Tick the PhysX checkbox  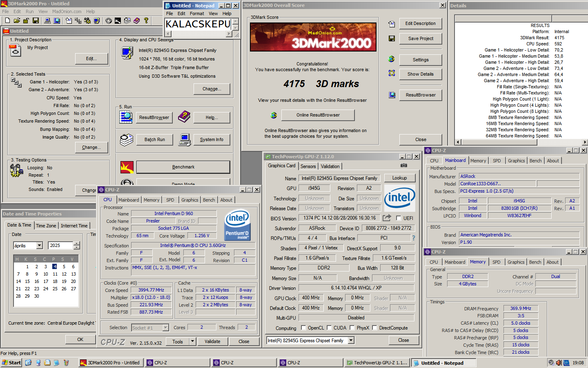click(x=352, y=328)
